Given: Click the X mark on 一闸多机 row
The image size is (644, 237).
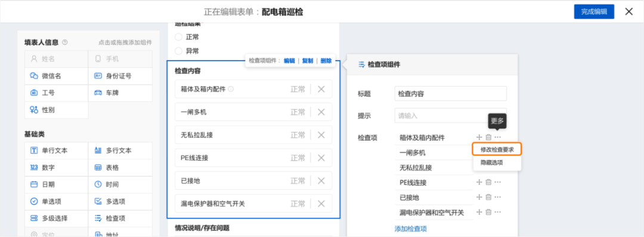Looking at the screenshot, I should pyautogui.click(x=321, y=112).
